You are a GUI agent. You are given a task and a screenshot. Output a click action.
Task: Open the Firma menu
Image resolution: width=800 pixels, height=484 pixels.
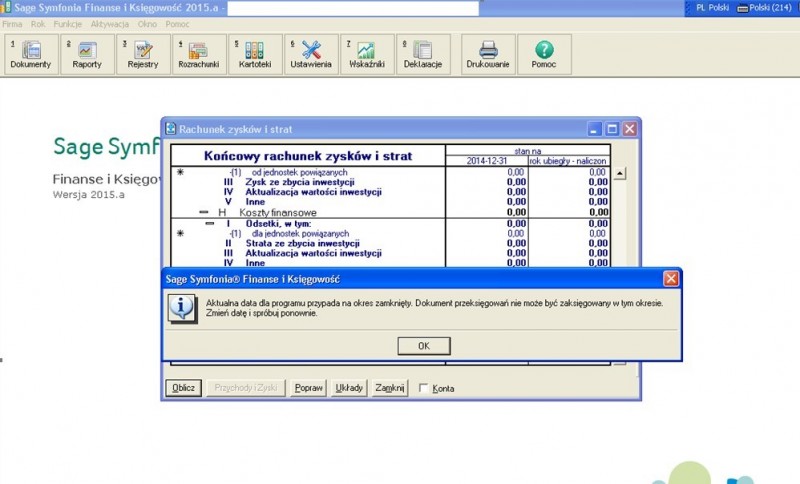[x=12, y=24]
